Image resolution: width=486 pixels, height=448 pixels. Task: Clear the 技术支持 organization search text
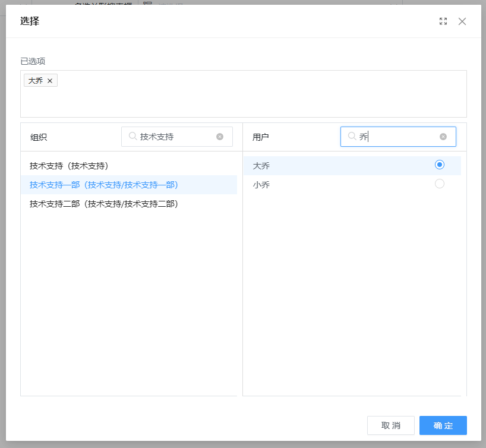point(220,137)
